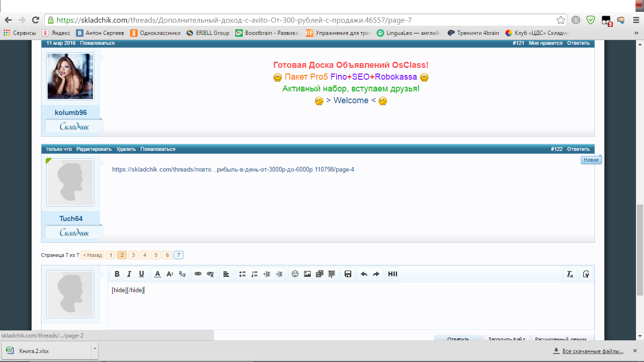This screenshot has height=362, width=644.
Task: Open the Сервисы apps bookmark
Action: 20,33
